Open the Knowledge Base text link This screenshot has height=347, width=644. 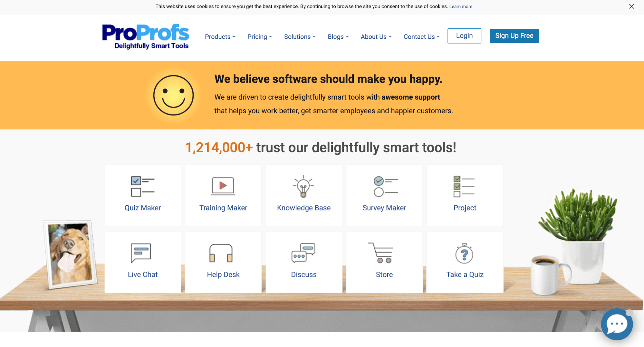(304, 208)
